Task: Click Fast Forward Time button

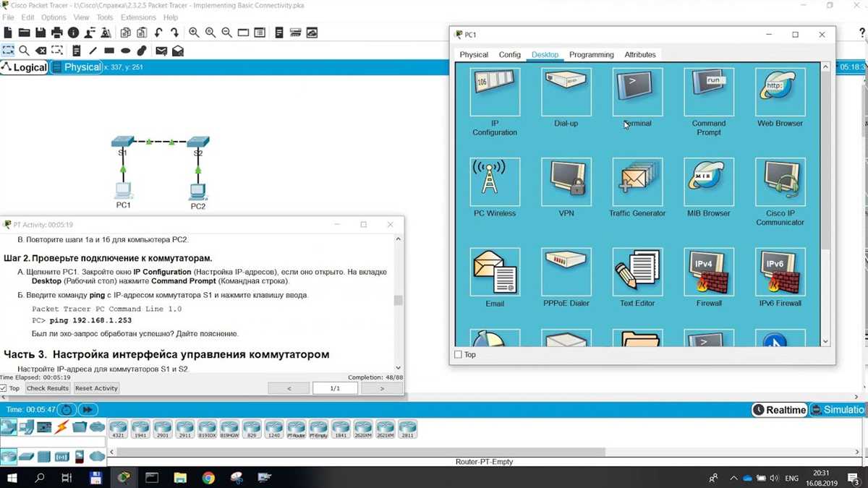Action: click(88, 410)
